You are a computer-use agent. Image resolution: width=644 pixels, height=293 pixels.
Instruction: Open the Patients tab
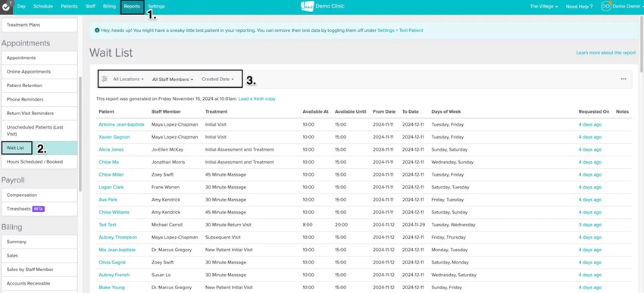click(69, 7)
